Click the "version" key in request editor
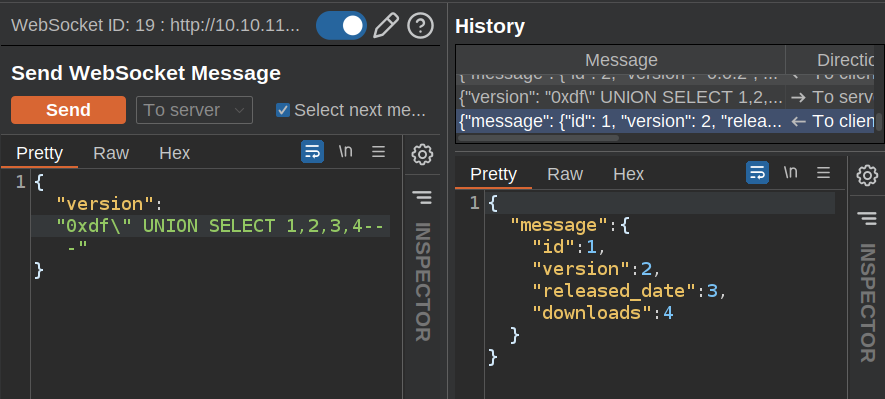885x399 pixels. (x=106, y=204)
